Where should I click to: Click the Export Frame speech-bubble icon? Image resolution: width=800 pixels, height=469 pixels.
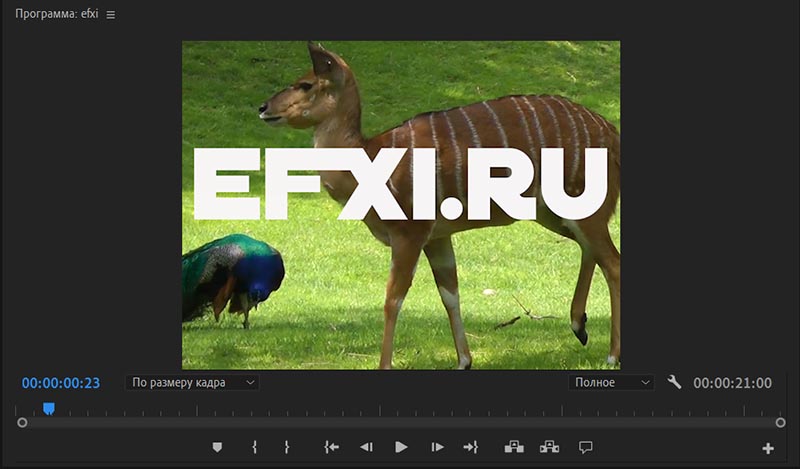[586, 448]
